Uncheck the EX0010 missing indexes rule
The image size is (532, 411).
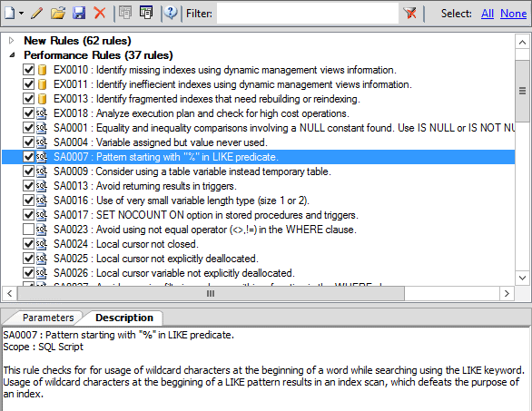(28, 70)
